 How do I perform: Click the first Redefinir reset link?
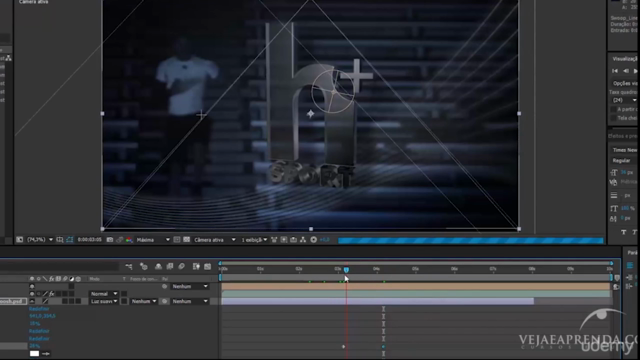pos(39,309)
